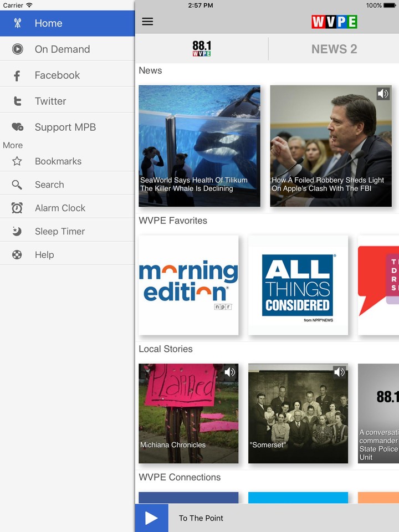Tap the Support MPB heart icon
399x532 pixels.
(17, 127)
